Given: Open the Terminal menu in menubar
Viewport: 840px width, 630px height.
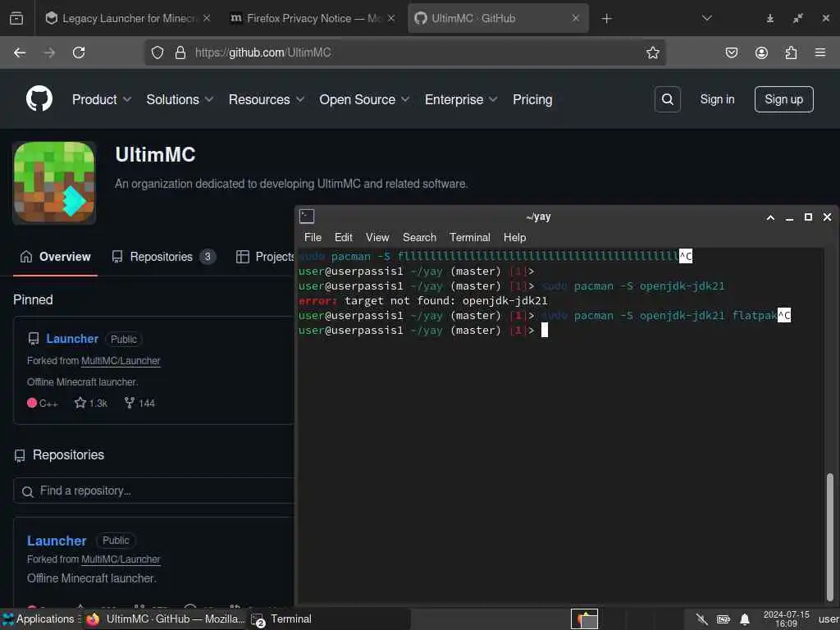Looking at the screenshot, I should 470,237.
